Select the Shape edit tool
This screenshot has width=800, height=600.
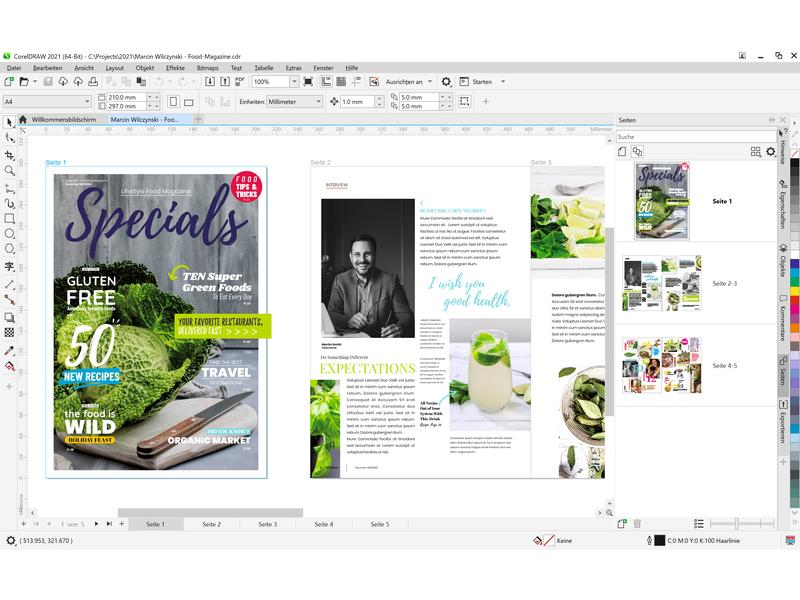click(x=9, y=138)
